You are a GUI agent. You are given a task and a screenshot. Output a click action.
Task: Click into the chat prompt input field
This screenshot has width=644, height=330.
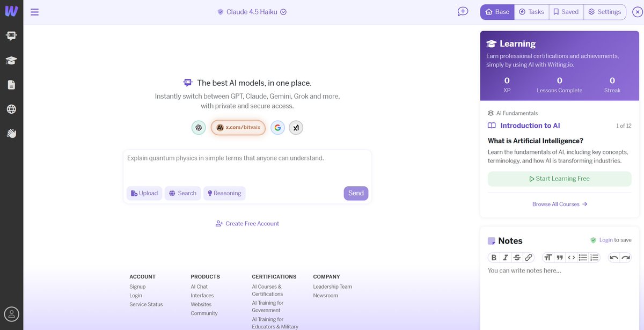(247, 166)
